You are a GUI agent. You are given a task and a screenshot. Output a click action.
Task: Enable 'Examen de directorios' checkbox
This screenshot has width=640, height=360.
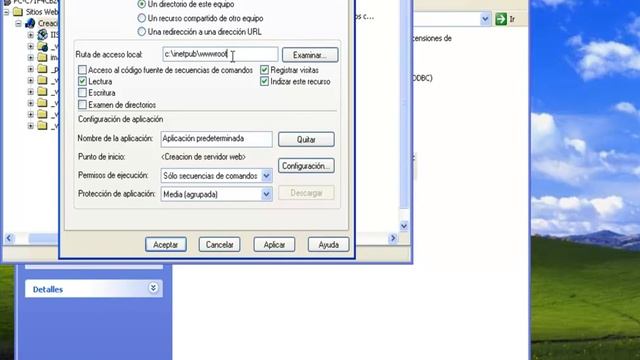(82, 104)
